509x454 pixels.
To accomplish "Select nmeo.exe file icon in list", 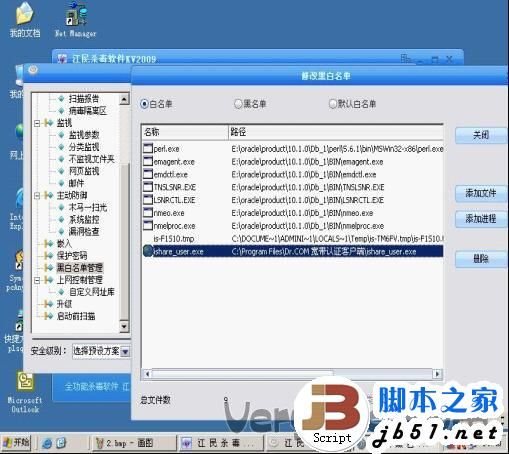I will click(148, 212).
